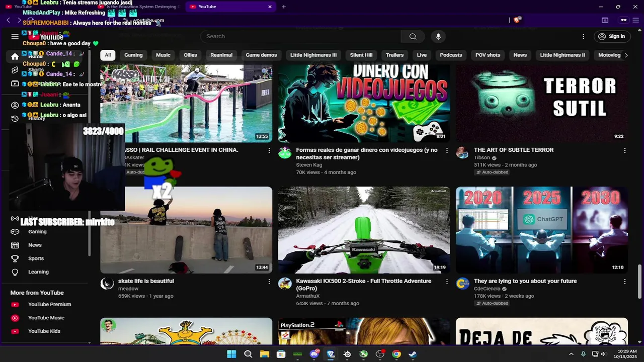Click into the YouTube Search field
Viewport: 644px width, 362px height.
pos(301,36)
